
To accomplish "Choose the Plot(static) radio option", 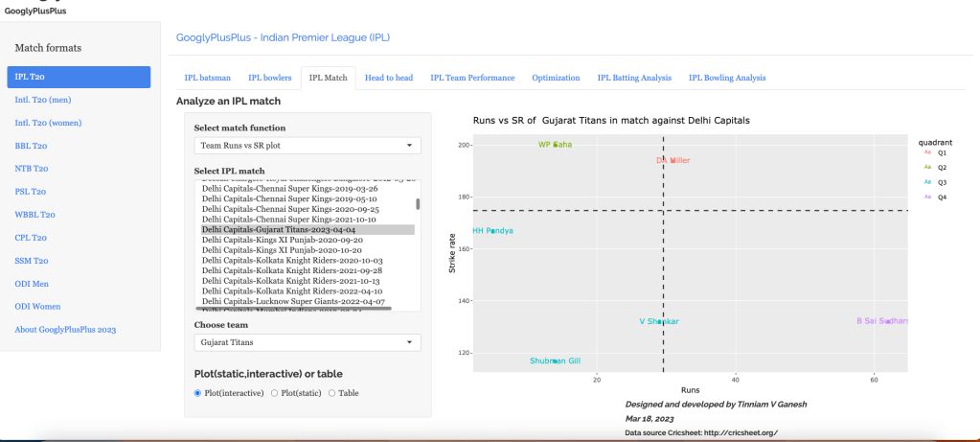I will pos(275,393).
